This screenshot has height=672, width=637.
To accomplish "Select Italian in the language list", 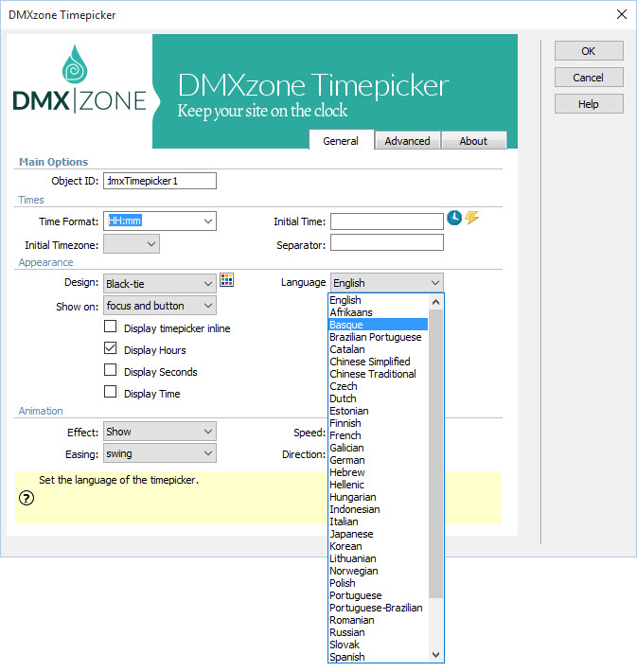I will 379,522.
